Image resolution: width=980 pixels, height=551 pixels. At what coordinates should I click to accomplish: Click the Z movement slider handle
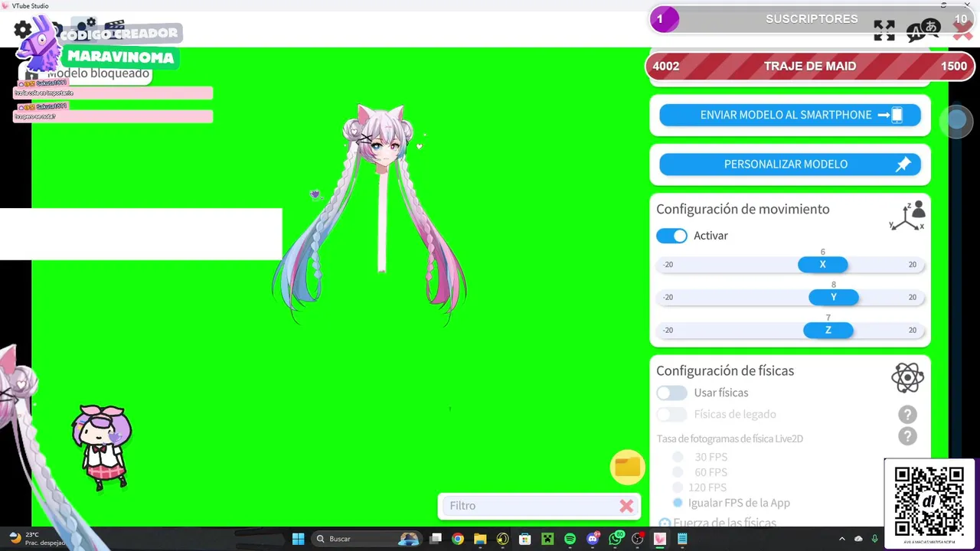pyautogui.click(x=828, y=330)
